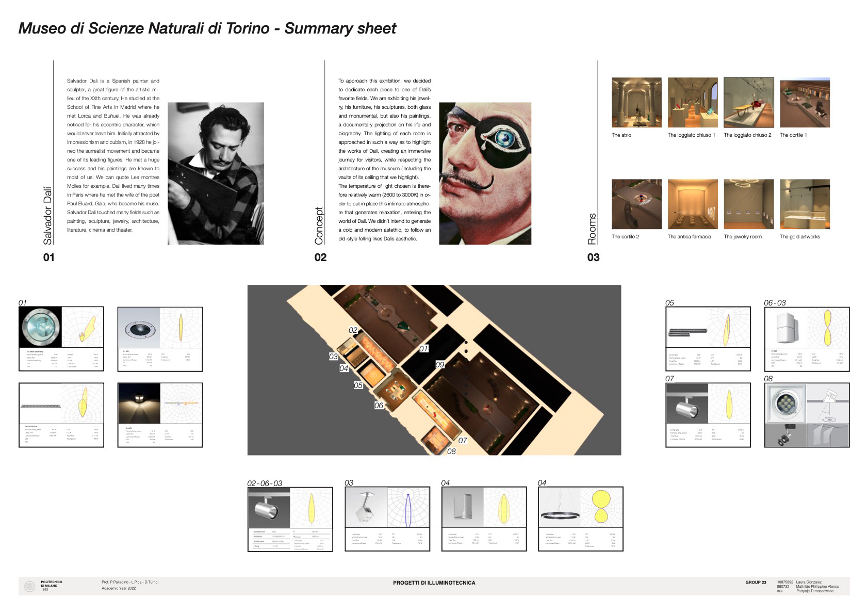The width and height of the screenshot is (868, 614).
Task: Click the caption The loggiato chiuso 1
Action: [x=691, y=135]
